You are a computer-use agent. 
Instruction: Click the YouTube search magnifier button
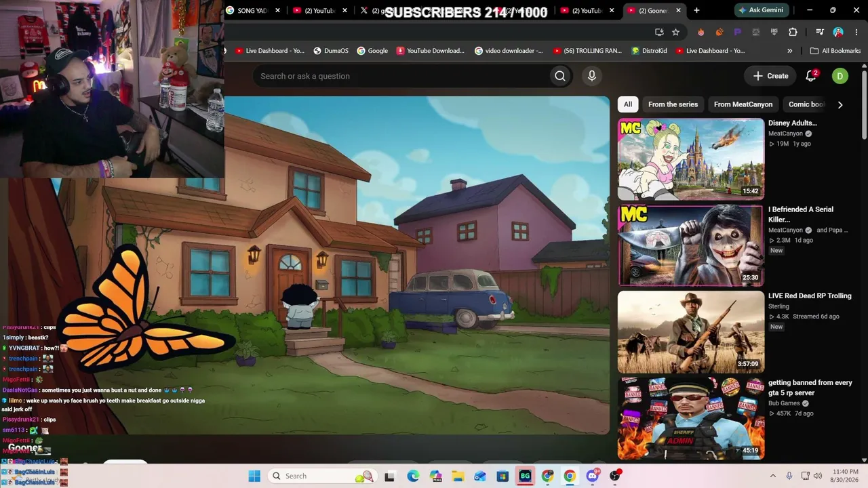(560, 76)
